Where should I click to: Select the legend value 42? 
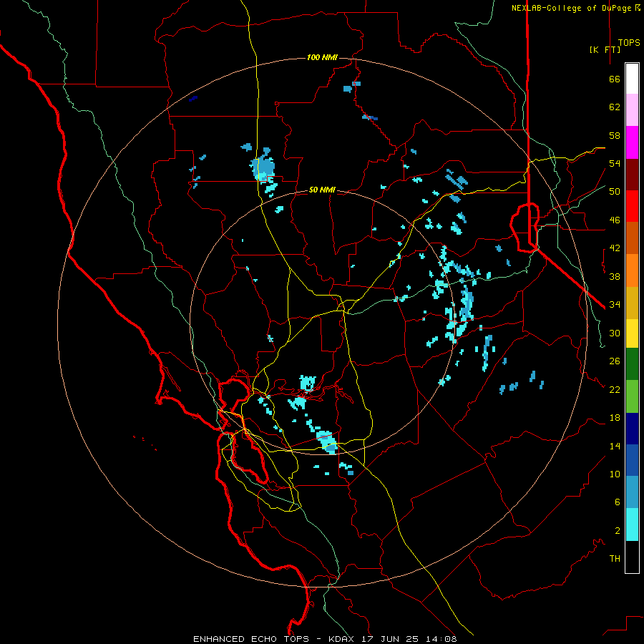(x=615, y=248)
